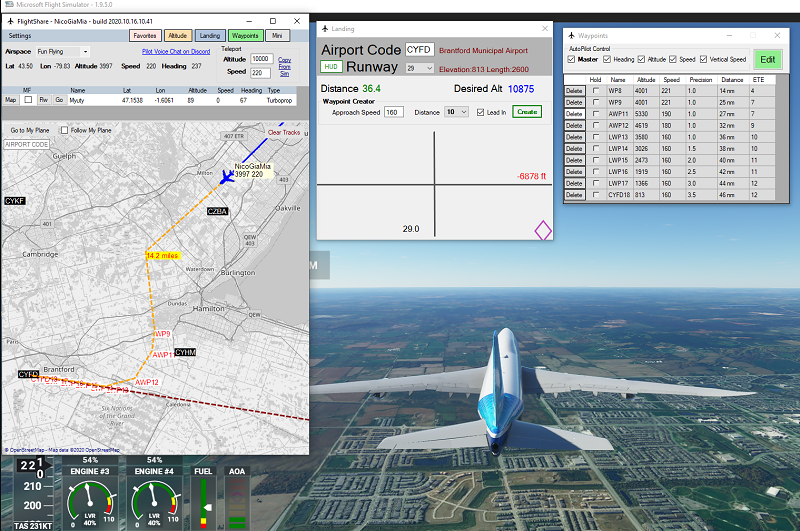Open the Favorites tab

pos(145,36)
